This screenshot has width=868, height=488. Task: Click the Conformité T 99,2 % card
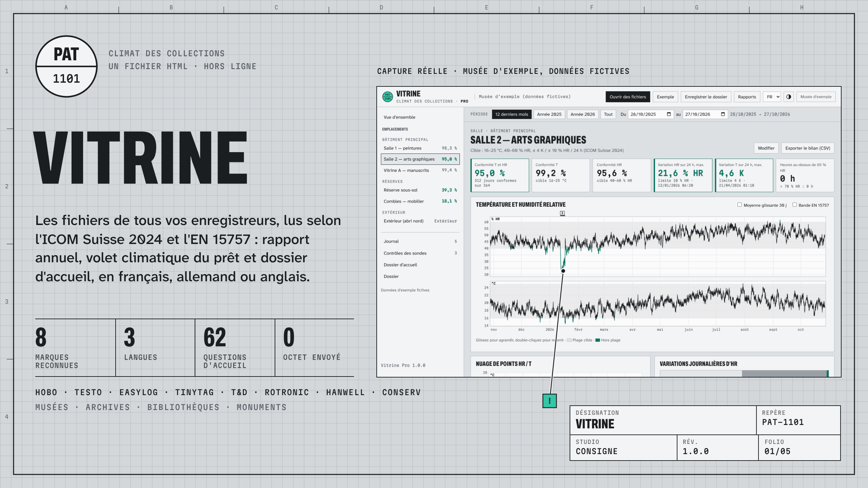[x=561, y=175]
